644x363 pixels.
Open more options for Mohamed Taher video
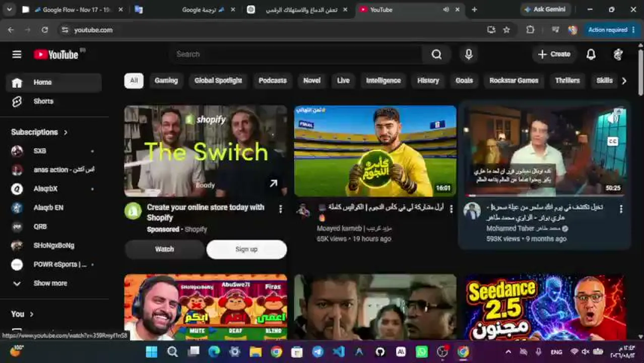click(x=621, y=209)
